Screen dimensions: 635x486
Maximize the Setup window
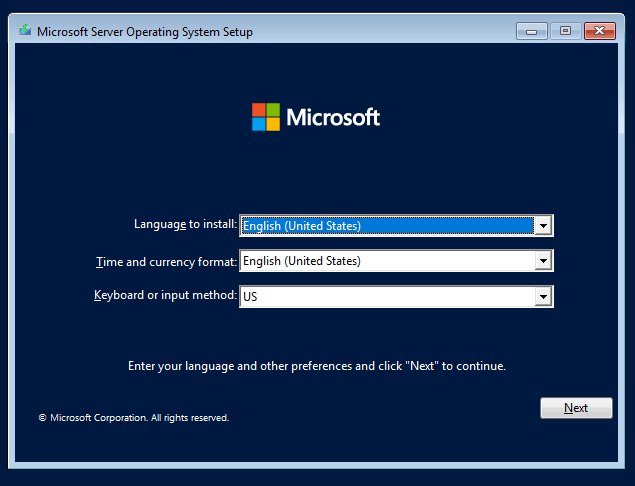tap(565, 31)
